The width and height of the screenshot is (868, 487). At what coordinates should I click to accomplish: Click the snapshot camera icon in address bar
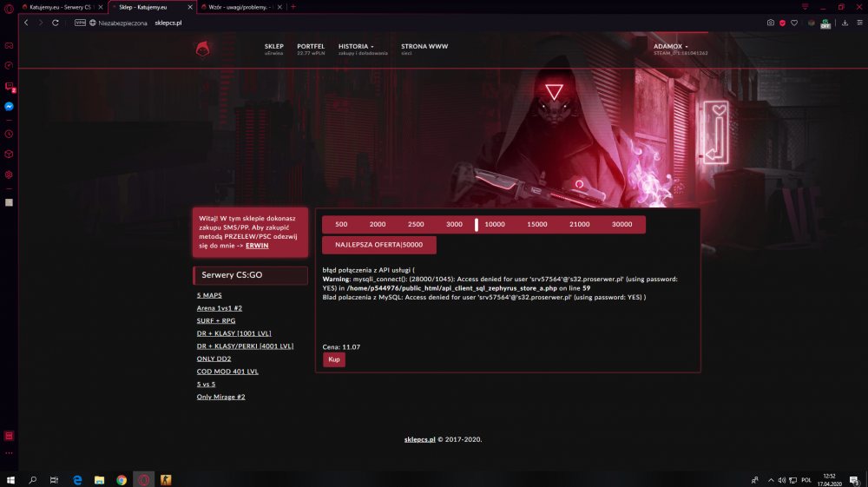(x=771, y=23)
